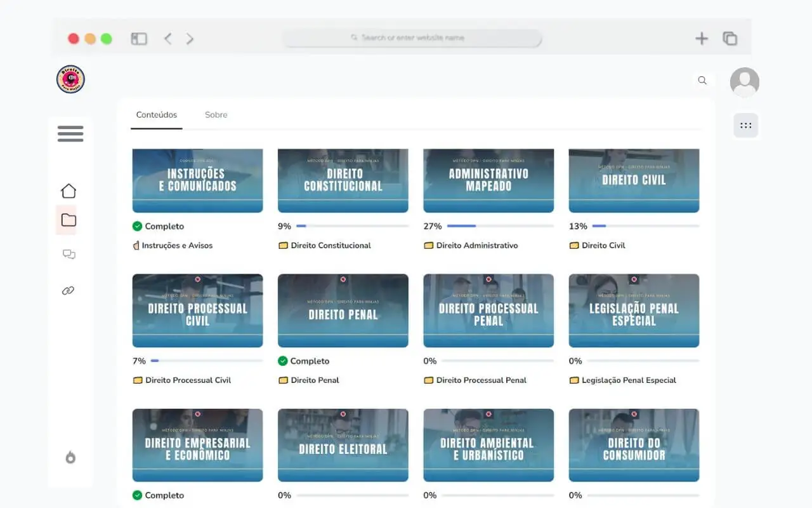Open a new tab with the plus icon
The height and width of the screenshot is (508, 812).
(702, 39)
